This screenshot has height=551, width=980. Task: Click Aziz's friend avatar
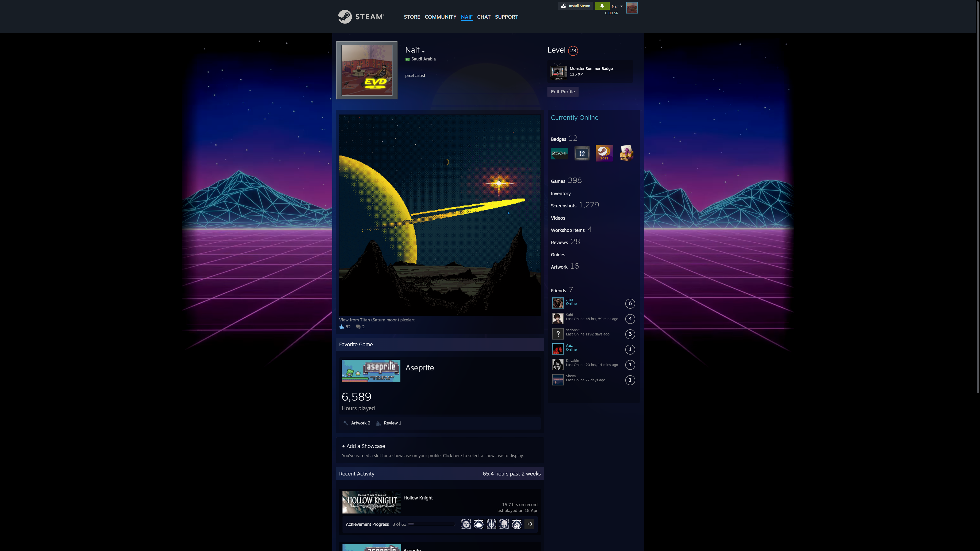point(558,349)
